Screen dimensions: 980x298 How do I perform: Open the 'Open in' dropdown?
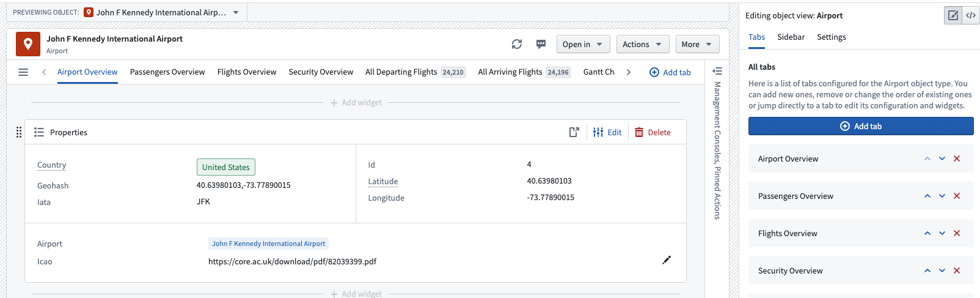[583, 44]
